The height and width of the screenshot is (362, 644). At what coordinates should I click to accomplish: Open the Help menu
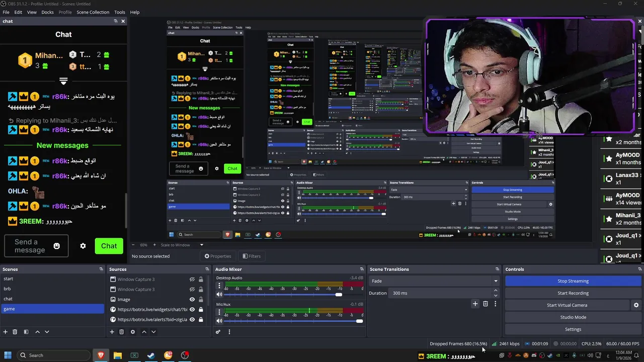click(135, 12)
